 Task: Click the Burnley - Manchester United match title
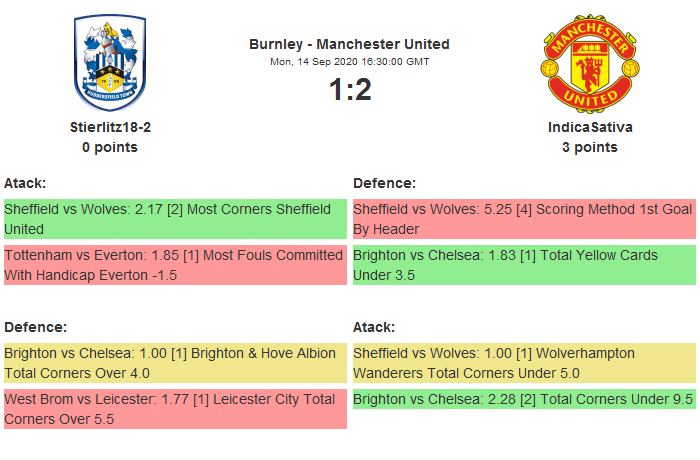349,44
